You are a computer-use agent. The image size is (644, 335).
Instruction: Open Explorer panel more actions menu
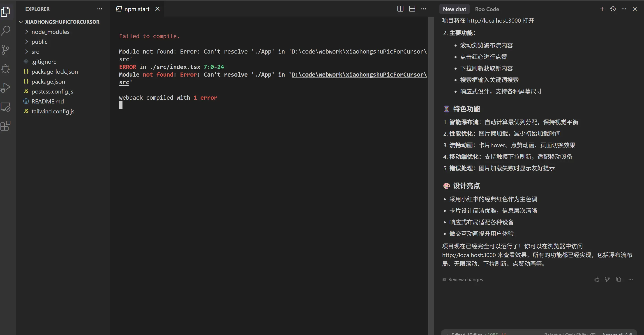[x=99, y=9]
